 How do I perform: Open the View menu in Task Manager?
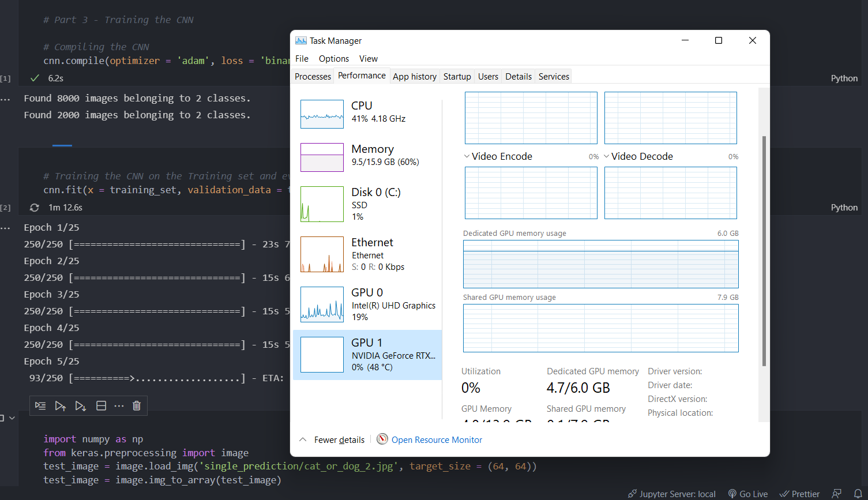[369, 58]
